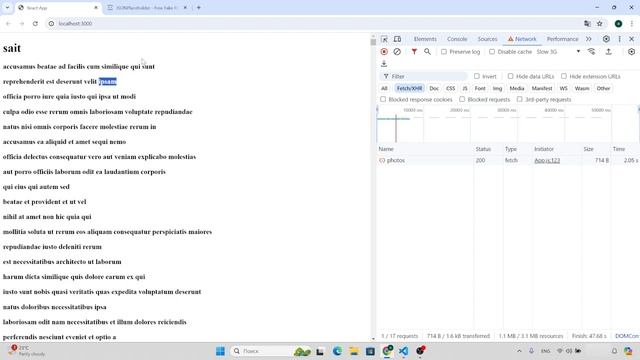Expand more DevTools tabs chevron

click(x=589, y=39)
